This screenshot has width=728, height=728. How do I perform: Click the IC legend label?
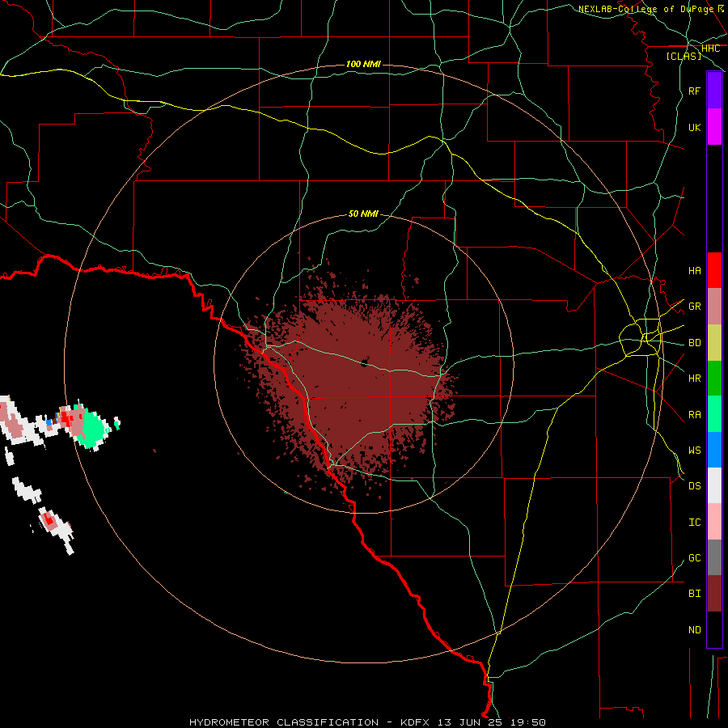[x=695, y=523]
